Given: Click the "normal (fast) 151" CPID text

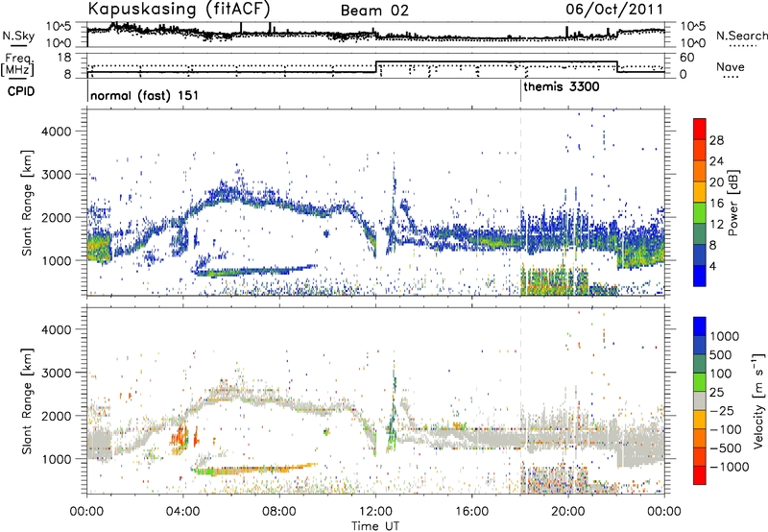Looking at the screenshot, I should coord(145,95).
